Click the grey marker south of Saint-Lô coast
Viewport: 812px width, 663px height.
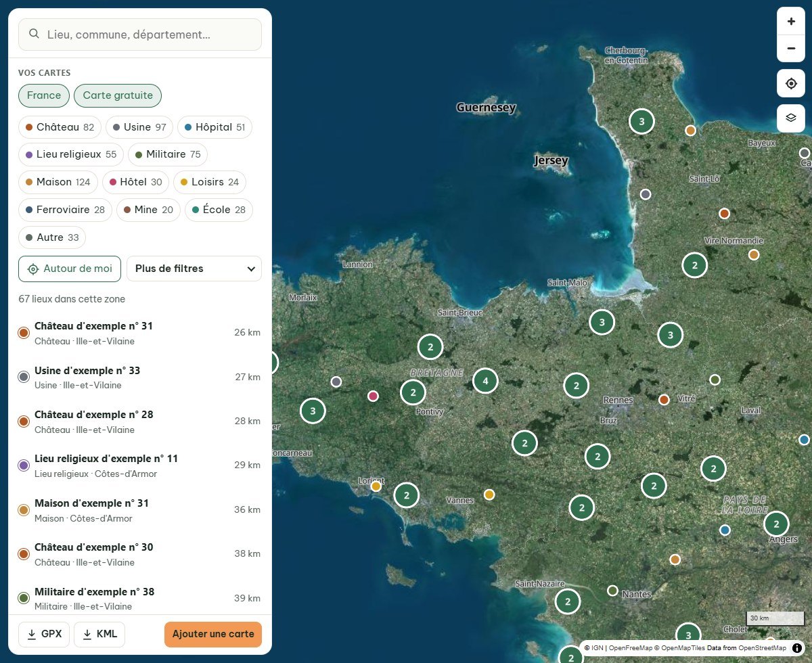[x=646, y=194]
